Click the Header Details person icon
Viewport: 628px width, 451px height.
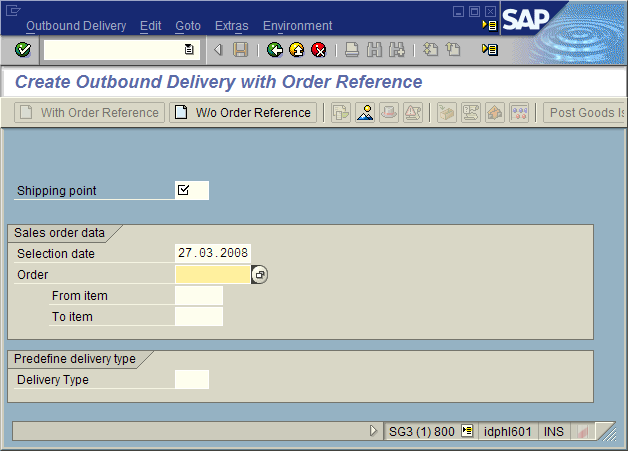(x=365, y=113)
